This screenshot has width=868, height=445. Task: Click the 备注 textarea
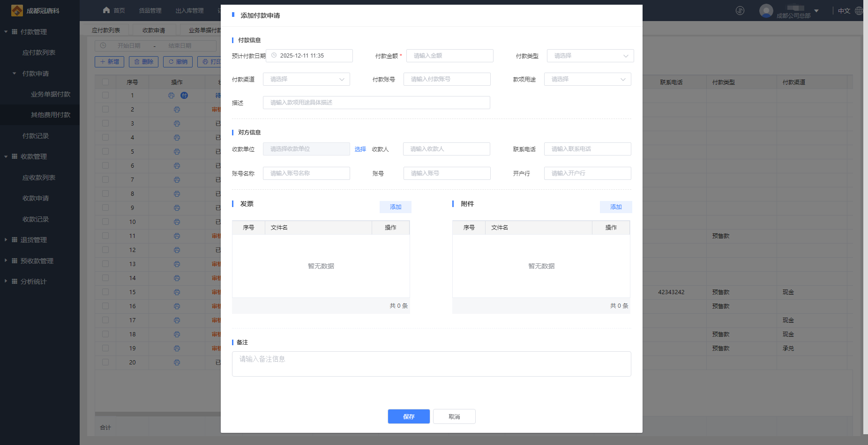(x=432, y=364)
